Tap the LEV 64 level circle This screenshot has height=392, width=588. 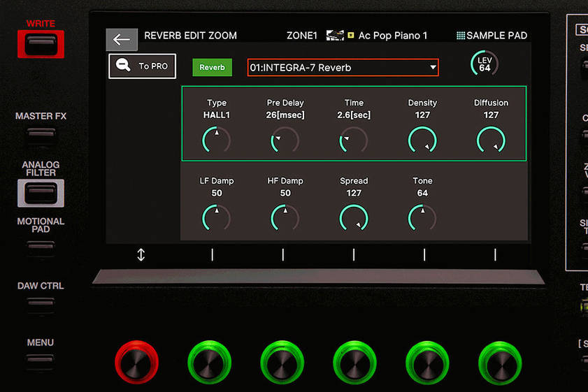pos(485,64)
